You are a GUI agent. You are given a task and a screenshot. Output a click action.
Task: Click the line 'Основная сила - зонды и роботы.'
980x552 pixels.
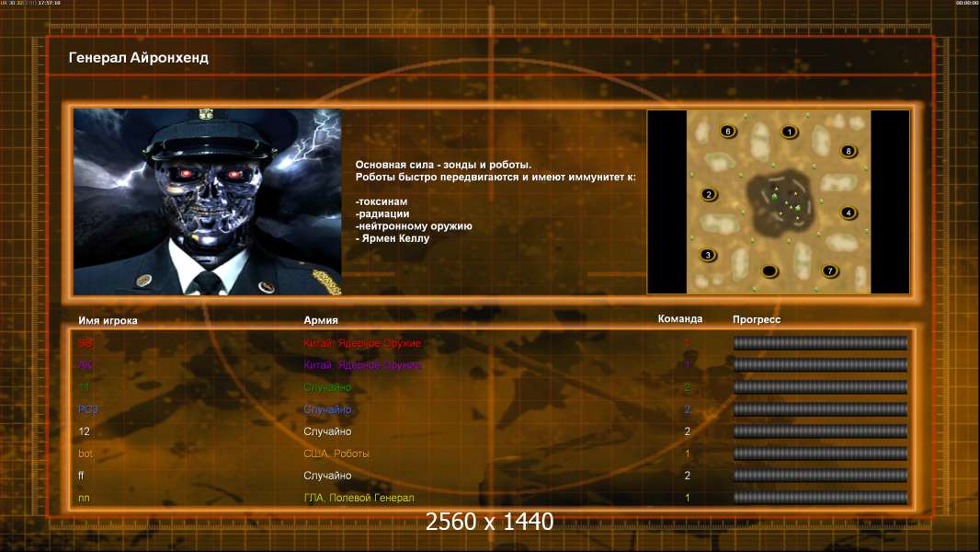click(x=443, y=165)
